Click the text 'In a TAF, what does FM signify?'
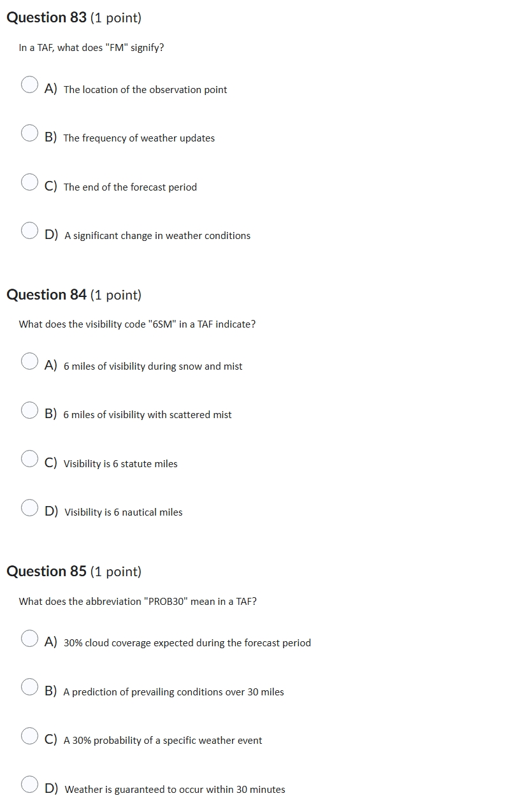Image resolution: width=513 pixels, height=812 pixels. tap(91, 47)
